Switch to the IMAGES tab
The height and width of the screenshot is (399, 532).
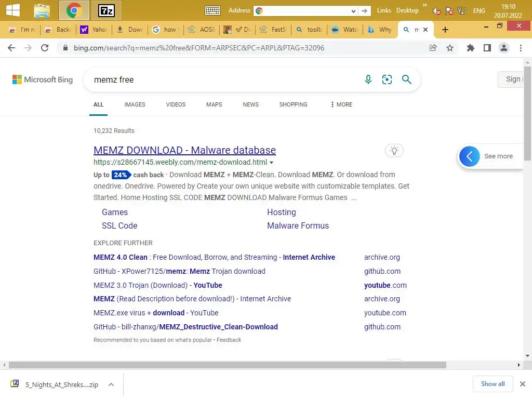[x=135, y=104]
